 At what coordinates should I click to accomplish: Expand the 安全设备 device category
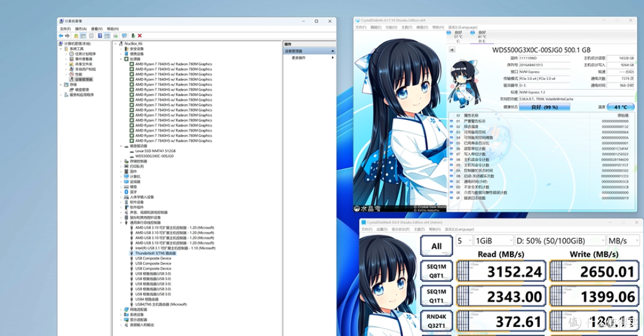121,48
